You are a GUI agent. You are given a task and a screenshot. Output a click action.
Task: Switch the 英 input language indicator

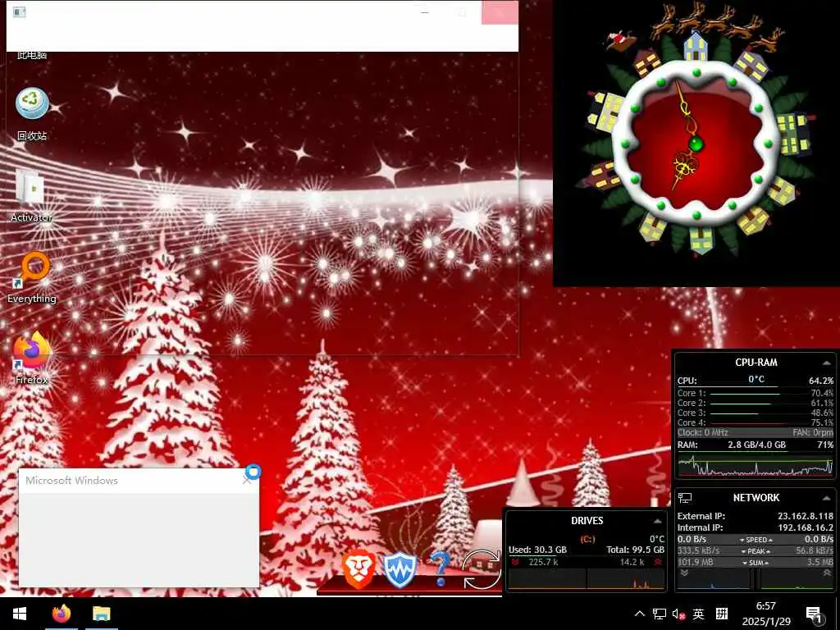click(699, 614)
